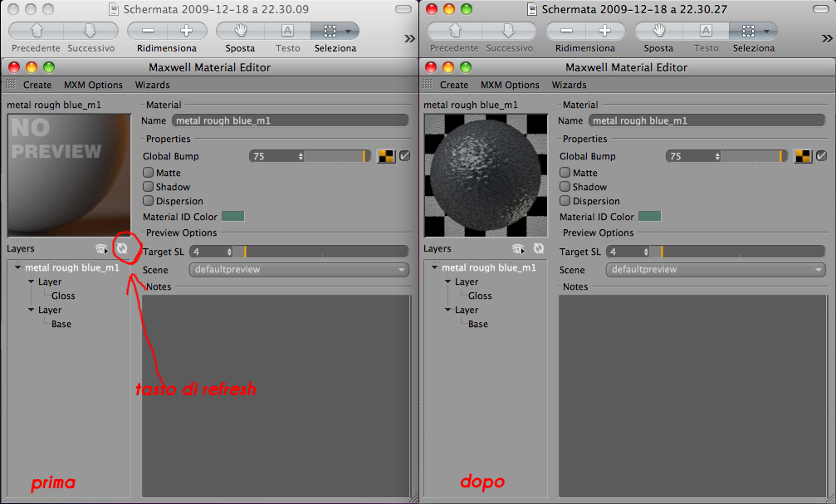Click Successivo arrow in left Preview window
The width and height of the screenshot is (836, 504).
point(90,31)
